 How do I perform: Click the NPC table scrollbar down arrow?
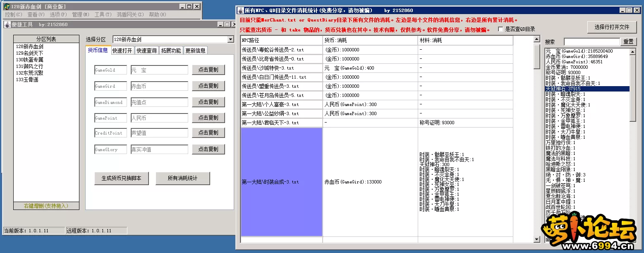537,239
